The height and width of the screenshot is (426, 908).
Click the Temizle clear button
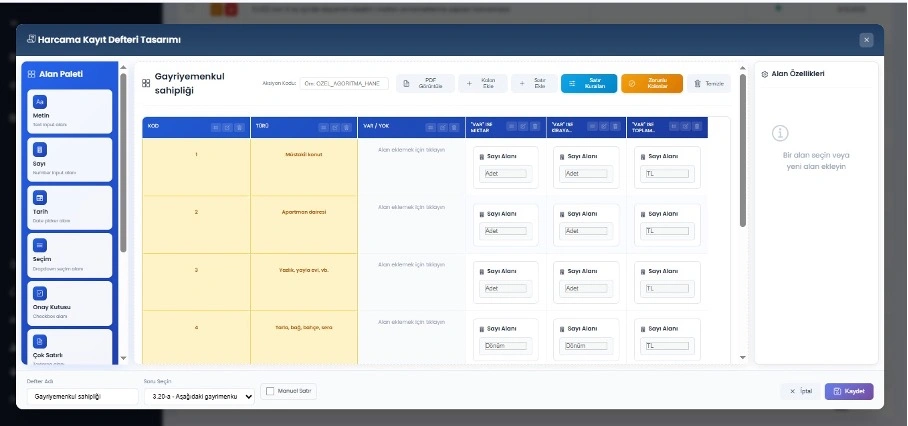coord(709,84)
